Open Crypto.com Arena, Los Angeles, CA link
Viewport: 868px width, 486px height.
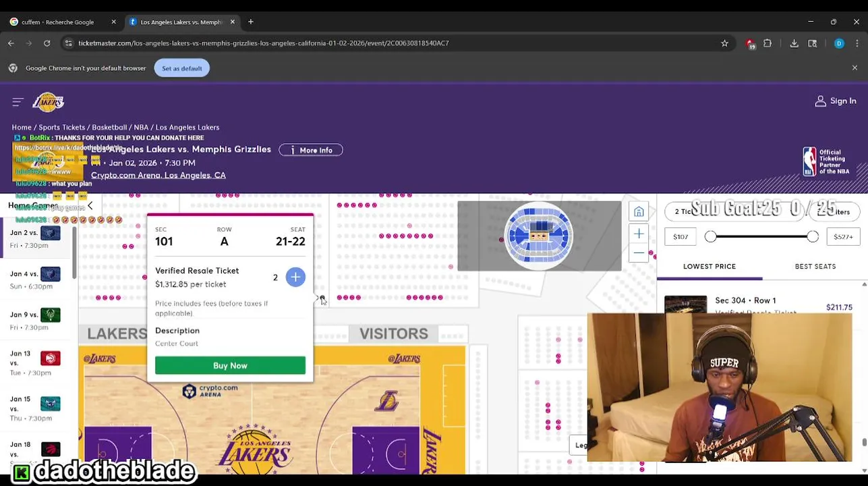[158, 175]
